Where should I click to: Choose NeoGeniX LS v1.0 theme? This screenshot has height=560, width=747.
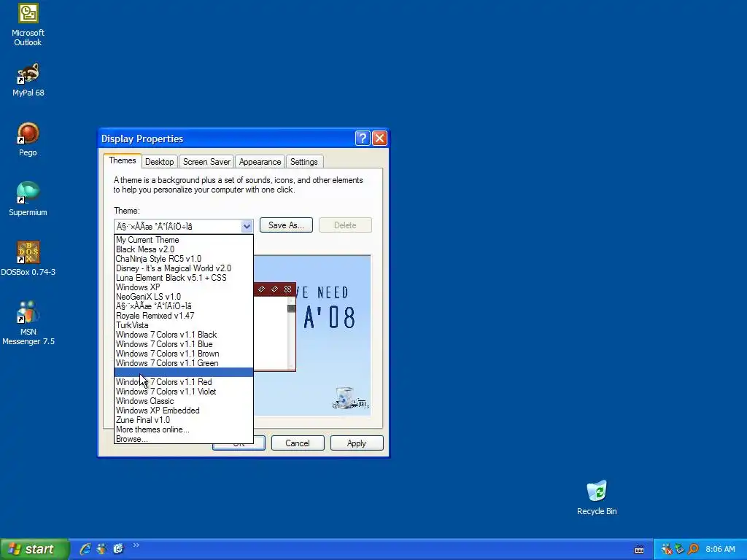[x=183, y=297]
